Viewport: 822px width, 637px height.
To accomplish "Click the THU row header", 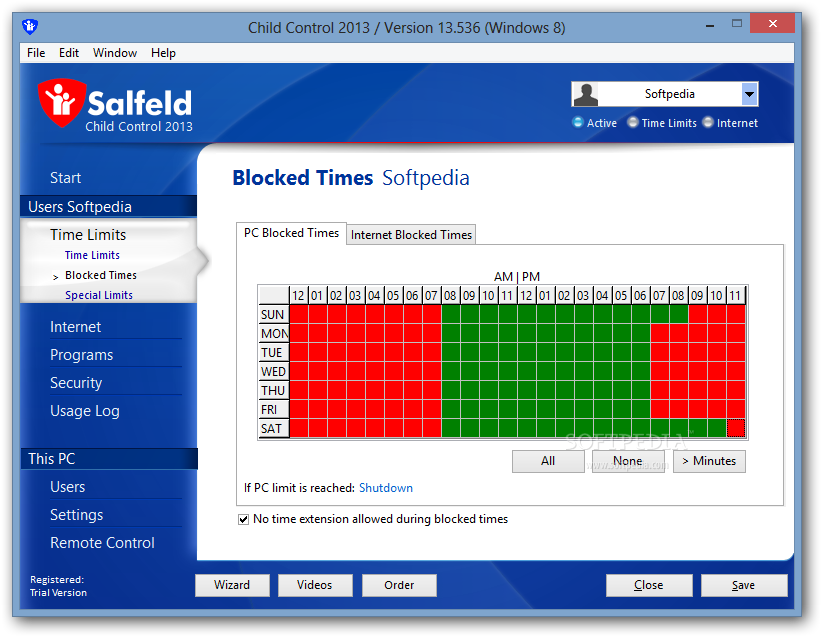I will (x=274, y=391).
